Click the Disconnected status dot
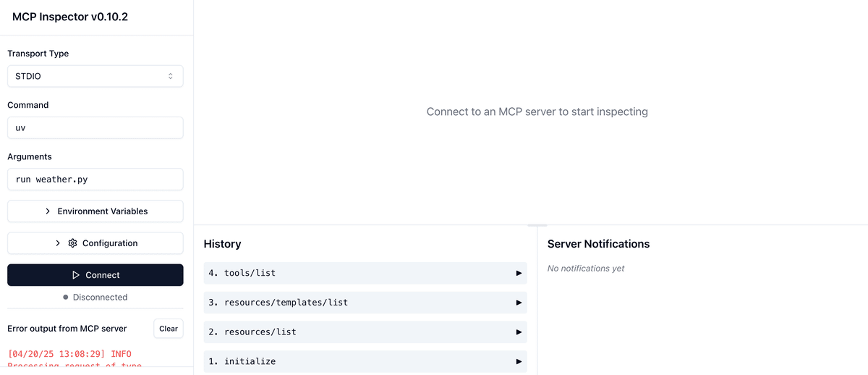Image resolution: width=868 pixels, height=375 pixels. (x=66, y=298)
